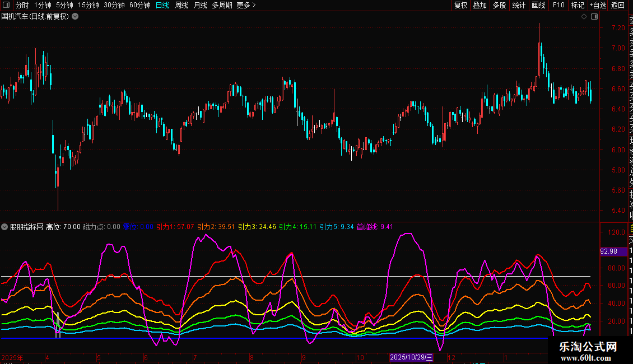Screen dimensions: 633x364
Task: Click the 2025/10/29 date marker on timeline
Action: [x=412, y=357]
